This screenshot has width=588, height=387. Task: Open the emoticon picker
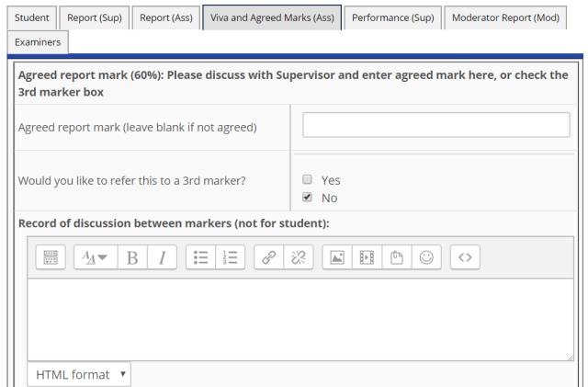[425, 258]
